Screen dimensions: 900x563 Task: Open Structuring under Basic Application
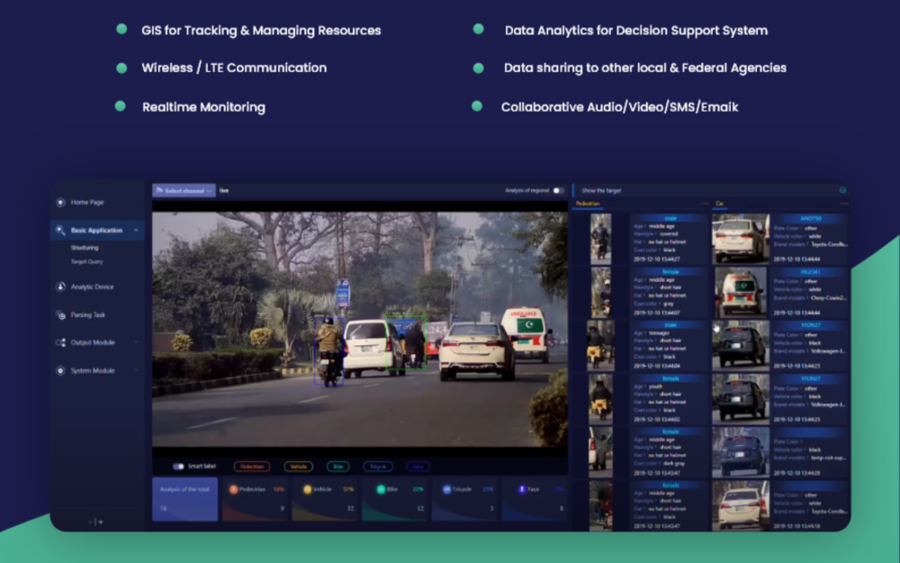(x=84, y=248)
